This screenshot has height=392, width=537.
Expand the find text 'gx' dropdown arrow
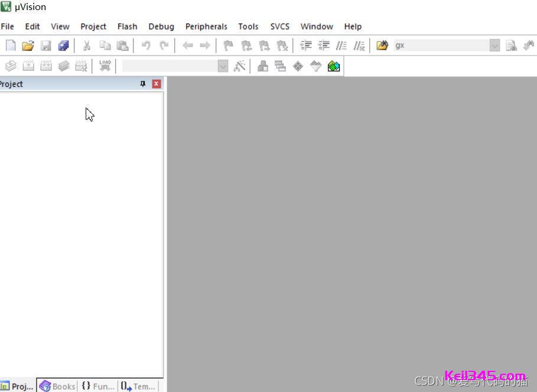point(494,45)
